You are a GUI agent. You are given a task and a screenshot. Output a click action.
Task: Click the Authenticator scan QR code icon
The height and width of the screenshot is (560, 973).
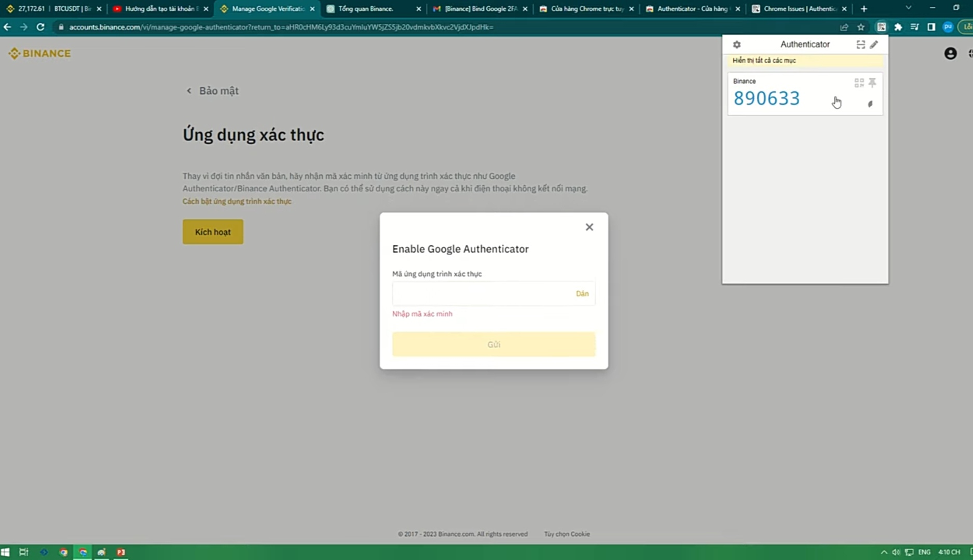point(860,45)
